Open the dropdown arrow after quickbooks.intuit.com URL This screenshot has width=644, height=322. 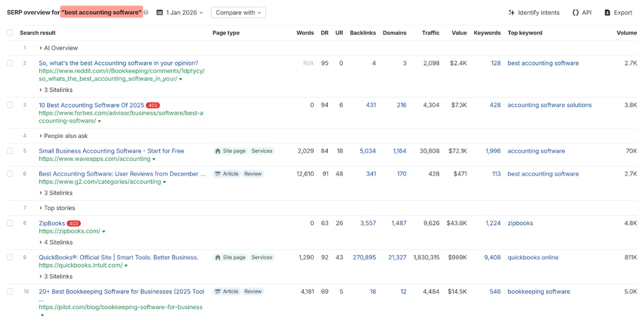click(x=126, y=266)
